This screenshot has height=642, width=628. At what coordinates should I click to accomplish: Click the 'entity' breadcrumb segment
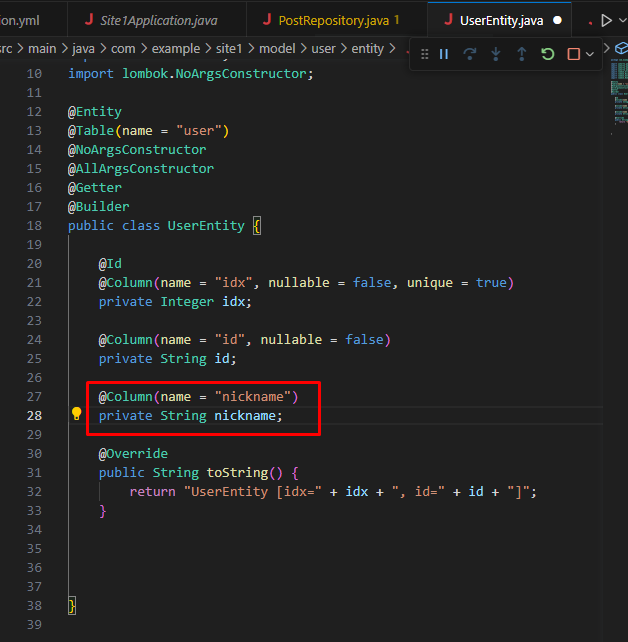pos(368,49)
